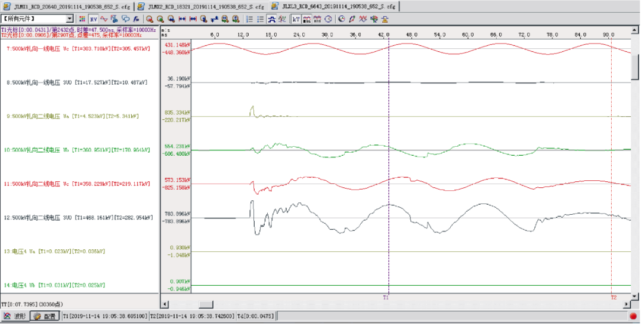Open the speech bubbles annotation icon
Viewport: 644px width, 324px height.
pyautogui.click(x=126, y=19)
